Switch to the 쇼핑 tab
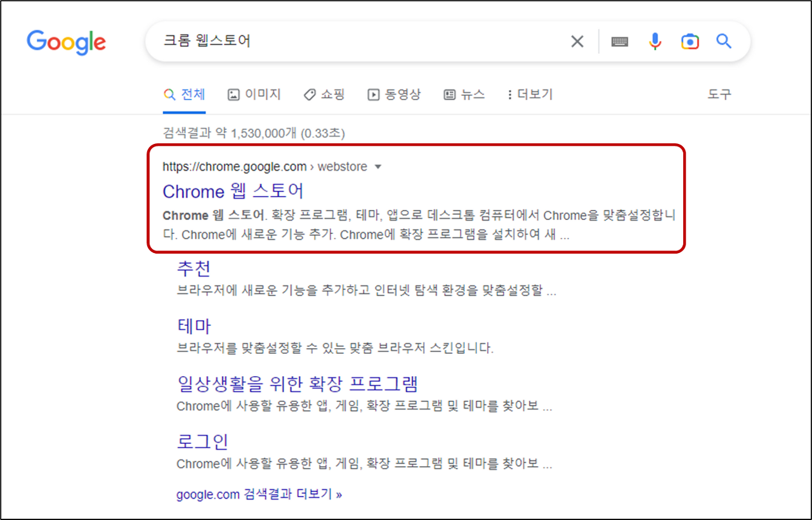The image size is (812, 520). (x=324, y=94)
